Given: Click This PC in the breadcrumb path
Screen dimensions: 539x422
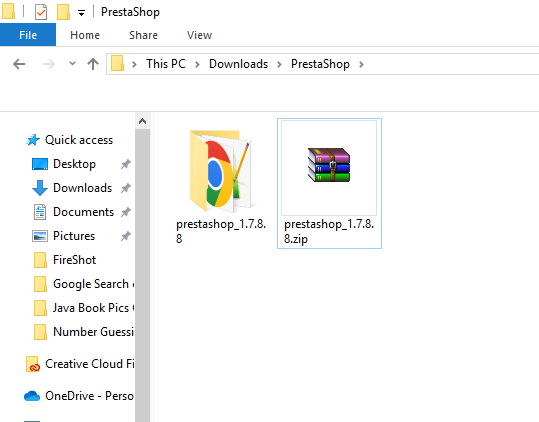Looking at the screenshot, I should 166,64.
